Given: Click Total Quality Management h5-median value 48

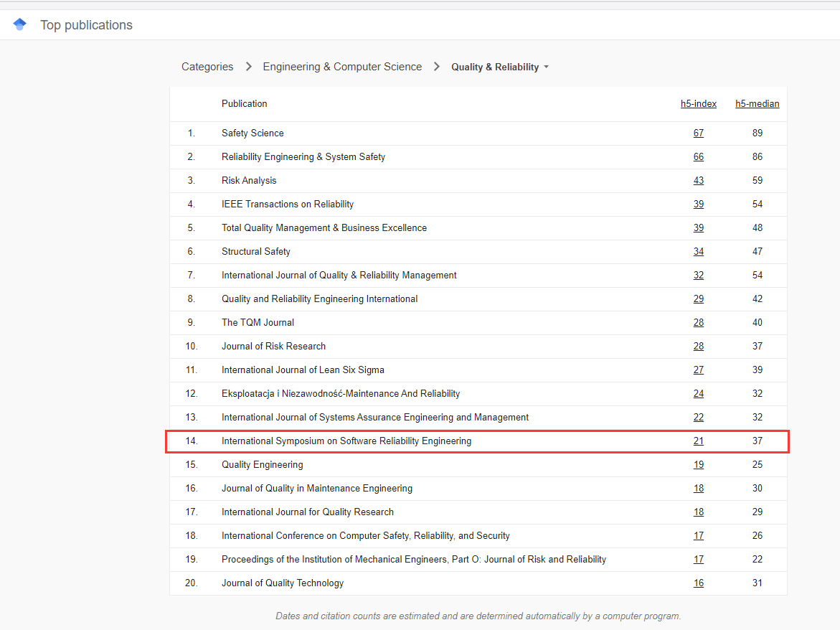Looking at the screenshot, I should [x=757, y=227].
